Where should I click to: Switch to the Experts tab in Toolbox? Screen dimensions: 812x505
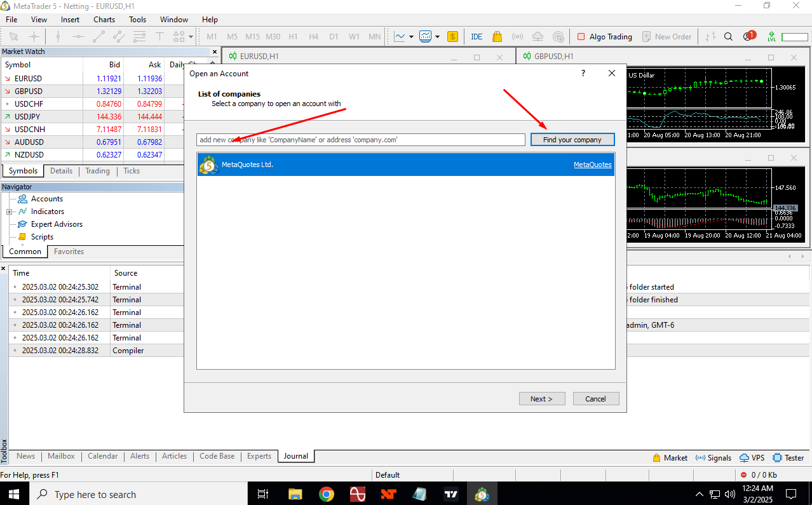click(x=259, y=456)
